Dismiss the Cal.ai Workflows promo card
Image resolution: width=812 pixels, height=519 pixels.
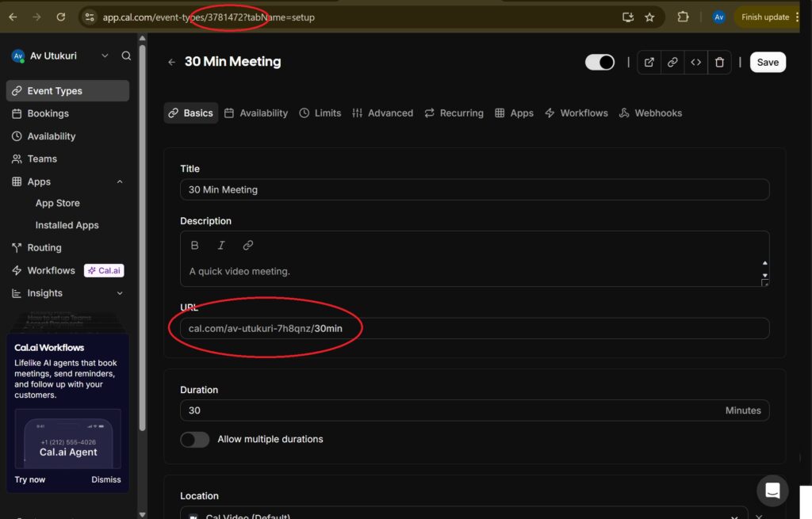[105, 479]
